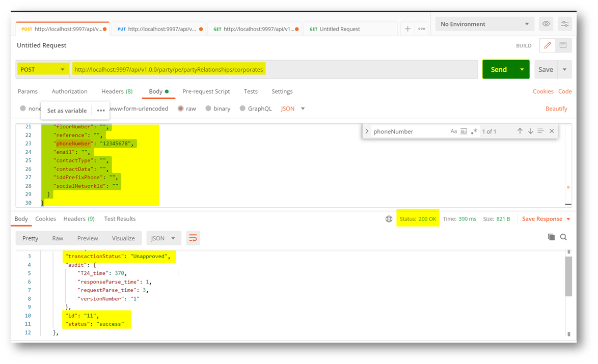Click the copy response icon
This screenshot has height=364, width=598.
(x=551, y=237)
